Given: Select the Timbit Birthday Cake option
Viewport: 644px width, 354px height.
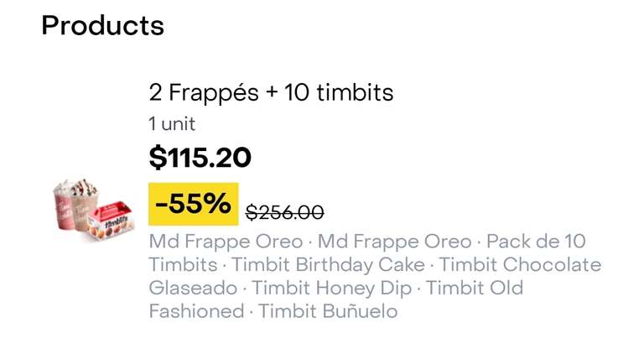Looking at the screenshot, I should tap(328, 264).
